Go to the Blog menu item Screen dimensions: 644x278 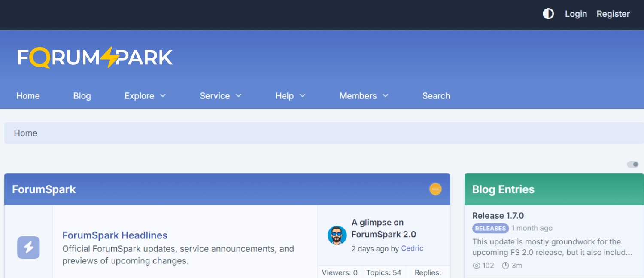pyautogui.click(x=82, y=96)
